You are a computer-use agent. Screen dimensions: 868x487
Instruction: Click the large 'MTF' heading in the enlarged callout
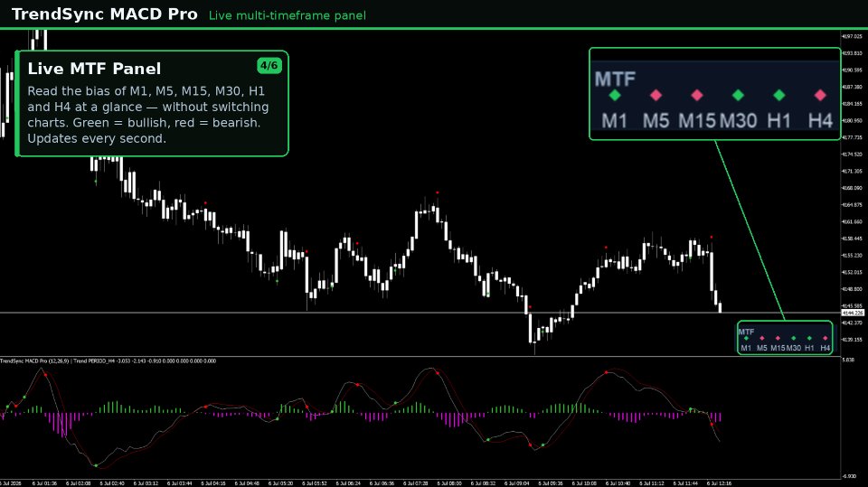[615, 80]
